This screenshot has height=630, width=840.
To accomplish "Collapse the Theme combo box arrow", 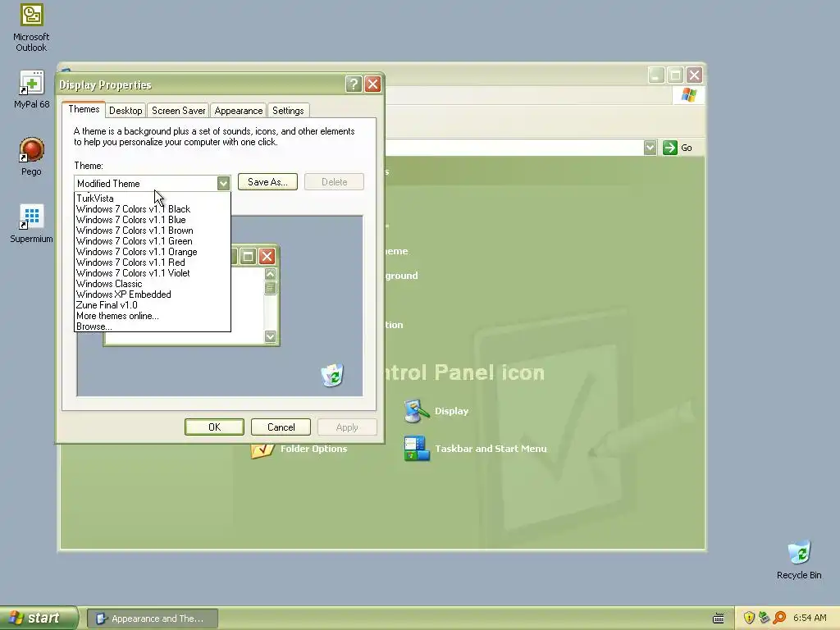I will coord(223,183).
